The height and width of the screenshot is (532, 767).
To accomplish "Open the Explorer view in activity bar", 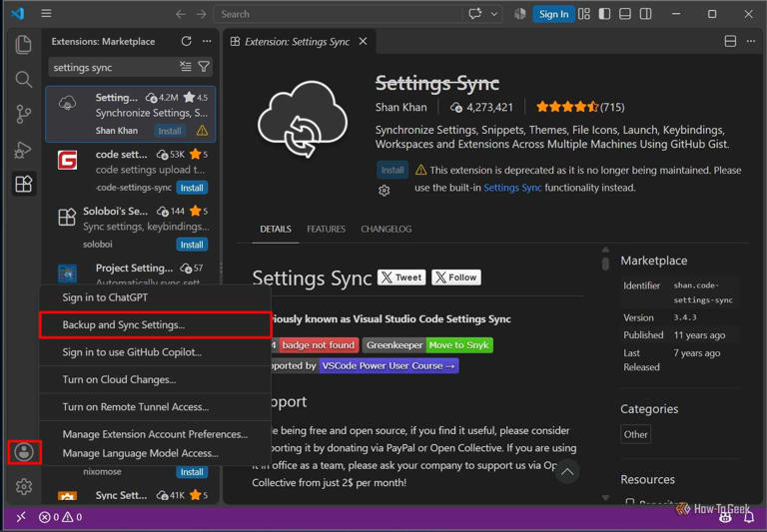I will (x=24, y=45).
